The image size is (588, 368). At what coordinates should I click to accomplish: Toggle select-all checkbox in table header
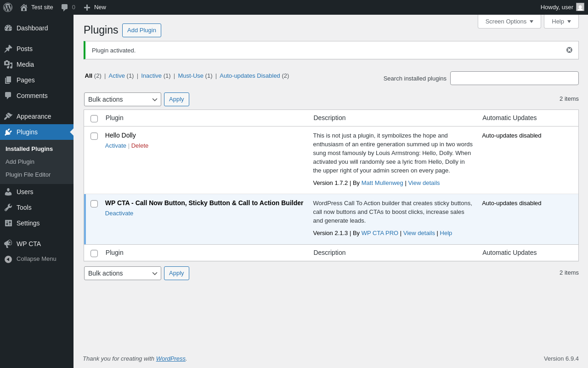click(x=94, y=119)
